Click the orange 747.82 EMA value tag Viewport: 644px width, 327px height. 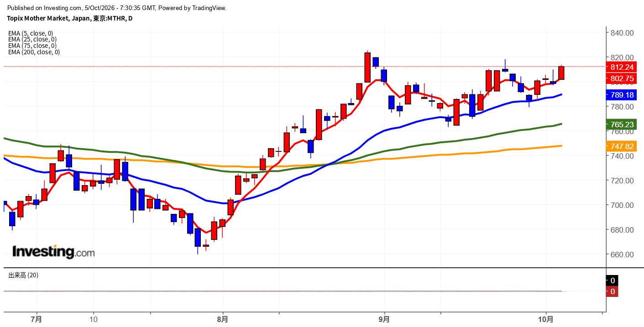pyautogui.click(x=622, y=146)
